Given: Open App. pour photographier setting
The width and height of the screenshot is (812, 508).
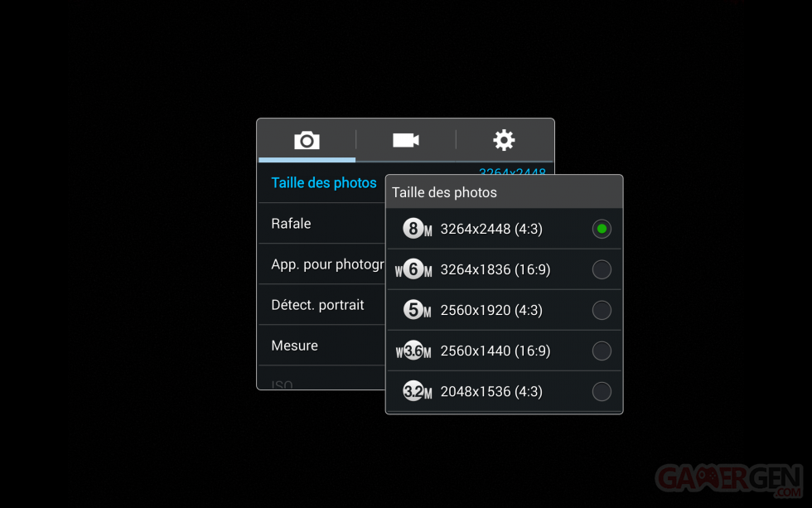Looking at the screenshot, I should (327, 264).
